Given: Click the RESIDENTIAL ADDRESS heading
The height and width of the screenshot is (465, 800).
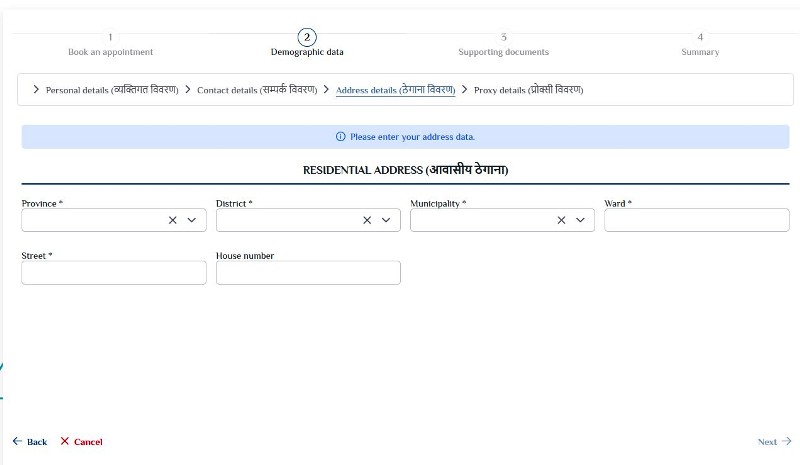Looking at the screenshot, I should pyautogui.click(x=406, y=169).
